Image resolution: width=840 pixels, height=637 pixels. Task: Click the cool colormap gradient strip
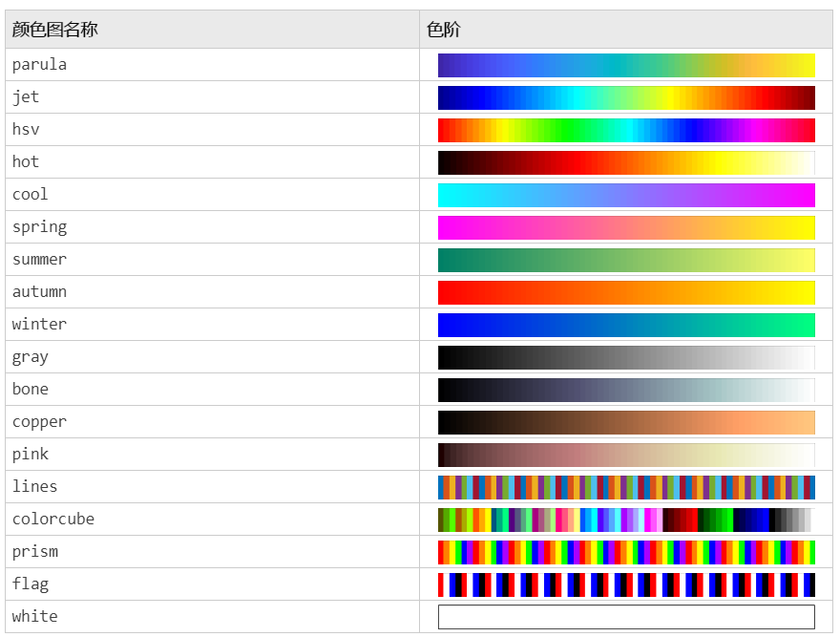point(625,194)
